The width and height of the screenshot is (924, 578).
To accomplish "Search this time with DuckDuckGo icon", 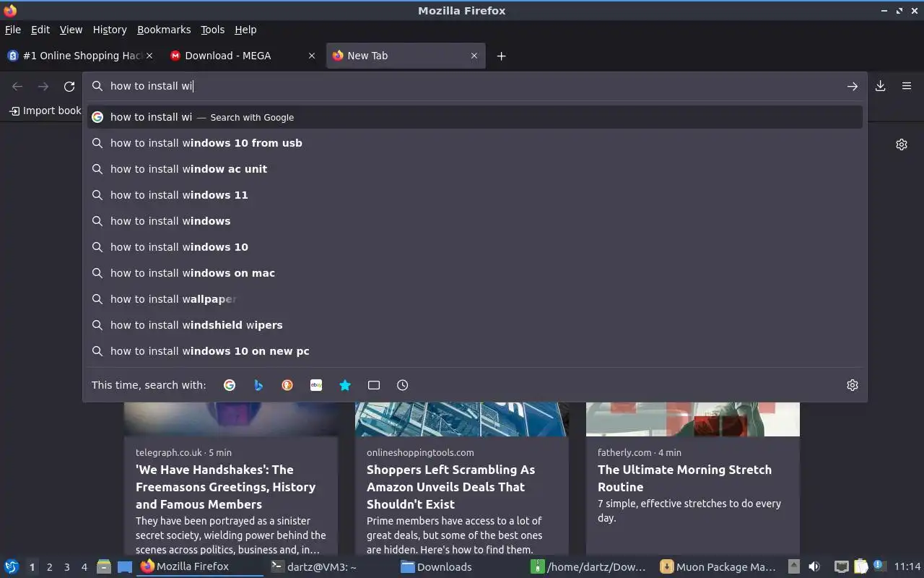I will click(287, 385).
